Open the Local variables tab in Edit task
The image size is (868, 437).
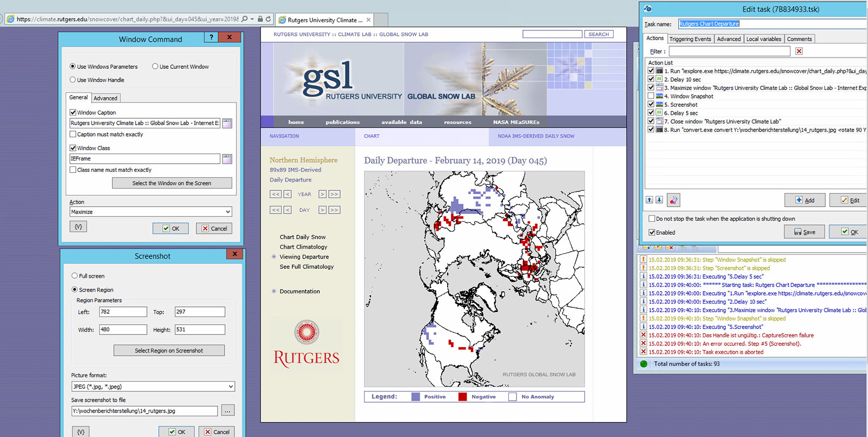click(763, 39)
